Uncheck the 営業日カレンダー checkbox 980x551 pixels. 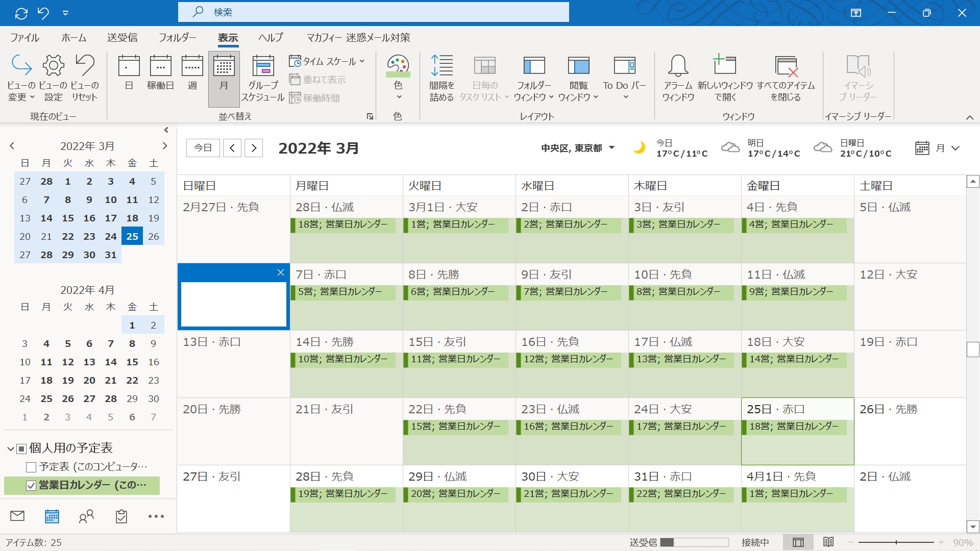tap(32, 485)
